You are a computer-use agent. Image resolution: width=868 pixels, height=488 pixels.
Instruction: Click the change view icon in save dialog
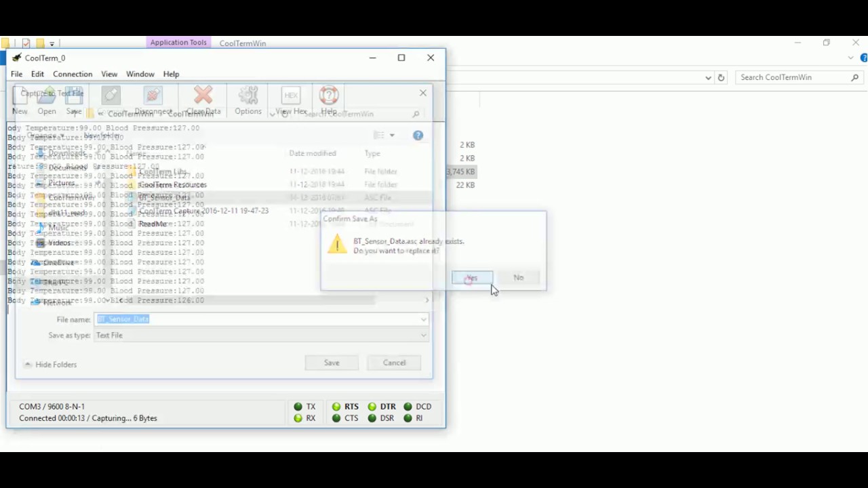click(380, 136)
